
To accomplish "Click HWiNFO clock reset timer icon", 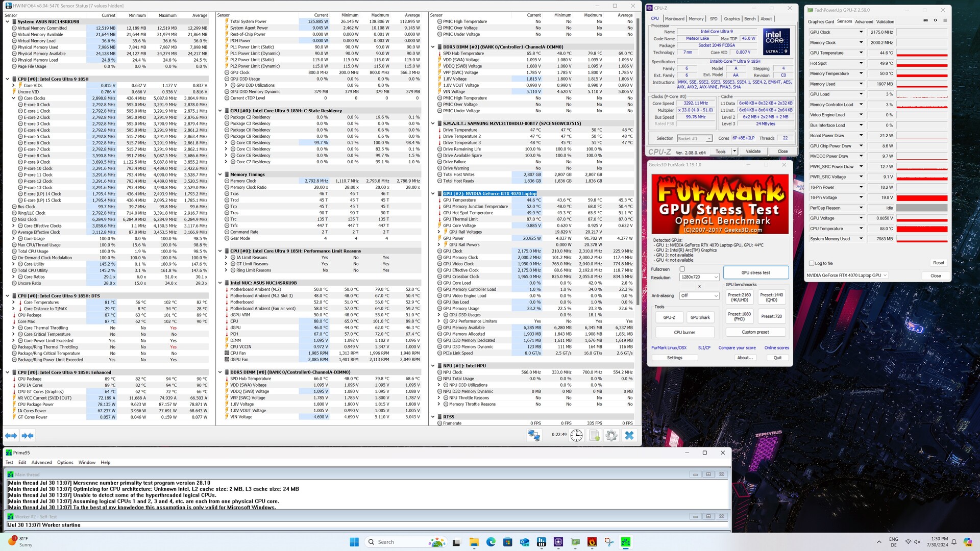I will 576,435.
